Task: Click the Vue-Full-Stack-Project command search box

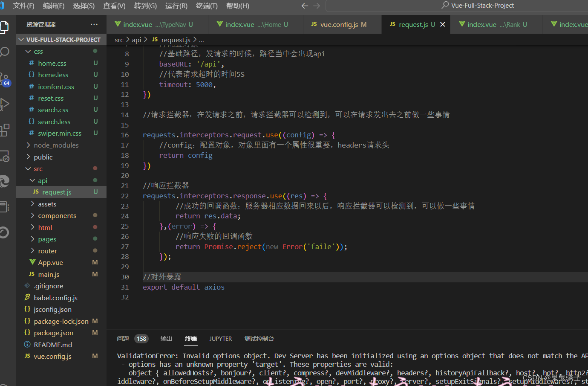Action: click(x=457, y=6)
